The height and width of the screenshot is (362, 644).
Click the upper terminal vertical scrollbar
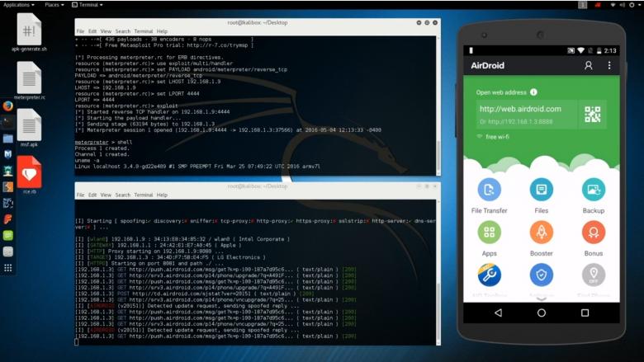438,106
